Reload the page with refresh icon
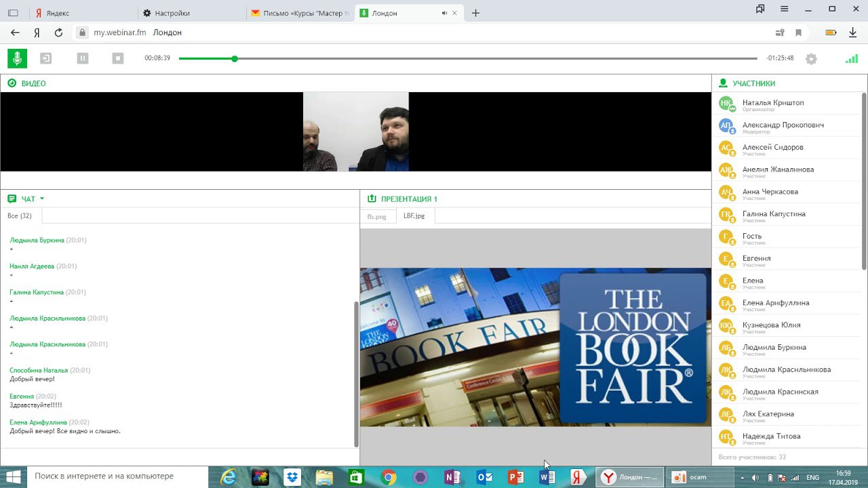Viewport: 868px width, 488px height. pos(58,33)
